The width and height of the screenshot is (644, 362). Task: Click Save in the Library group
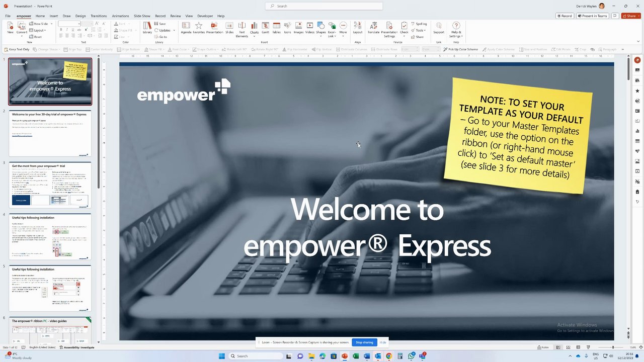pyautogui.click(x=160, y=24)
